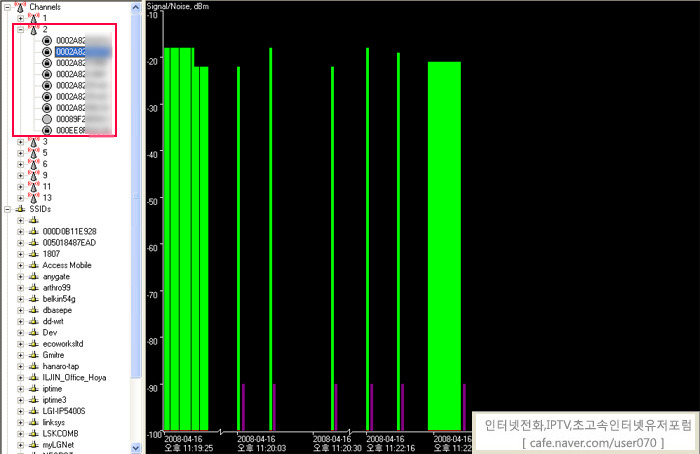Select the arthro99 SSID
The image size is (700, 454).
pyautogui.click(x=56, y=287)
